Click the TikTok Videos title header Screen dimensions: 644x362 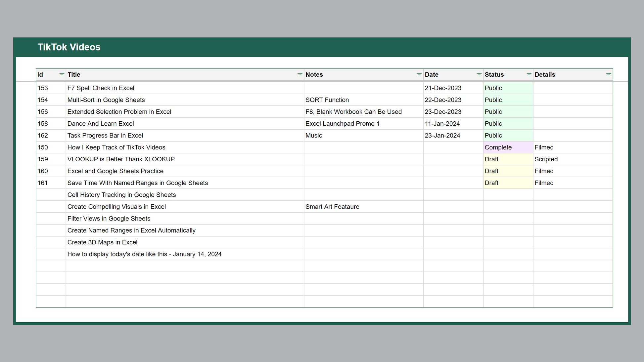[69, 47]
